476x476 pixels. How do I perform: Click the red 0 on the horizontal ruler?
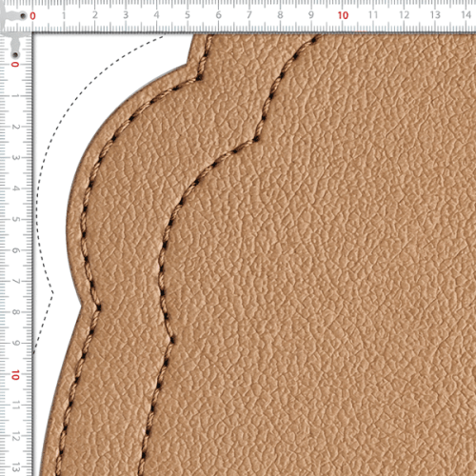tap(32, 16)
